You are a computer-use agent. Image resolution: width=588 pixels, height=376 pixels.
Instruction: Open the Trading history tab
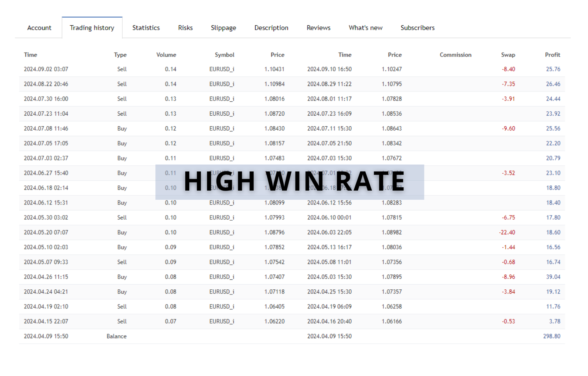point(92,28)
